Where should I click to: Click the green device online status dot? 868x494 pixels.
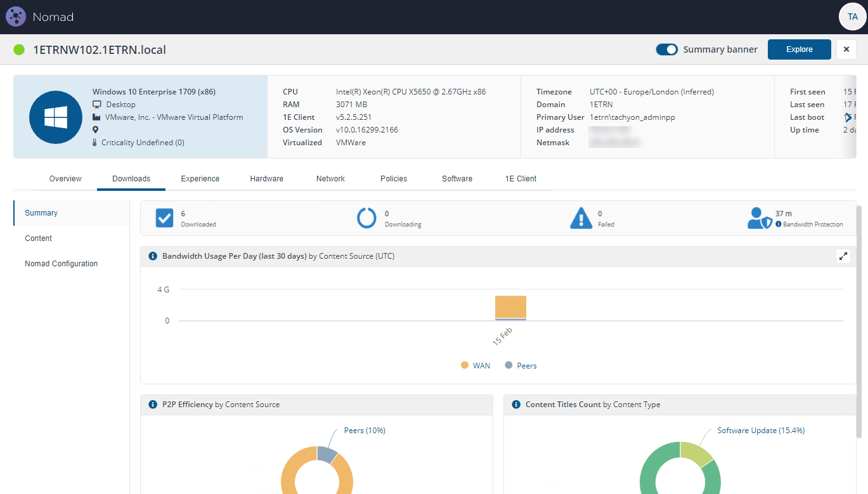[19, 49]
